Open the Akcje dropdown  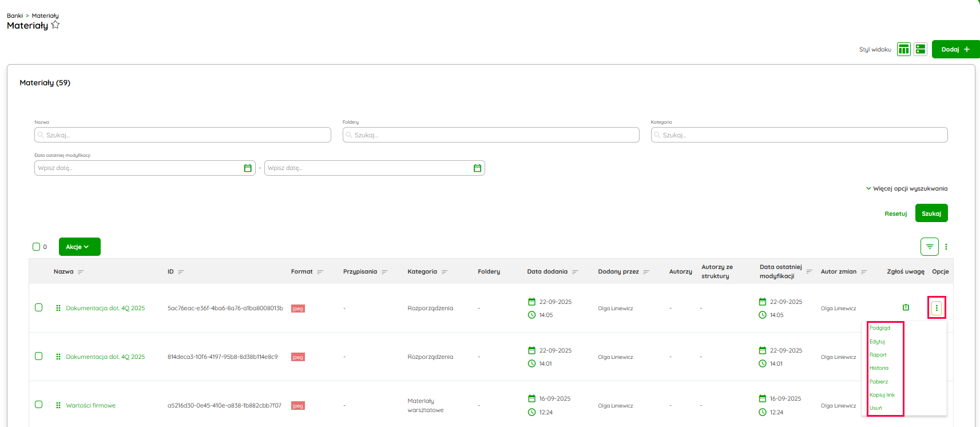80,247
